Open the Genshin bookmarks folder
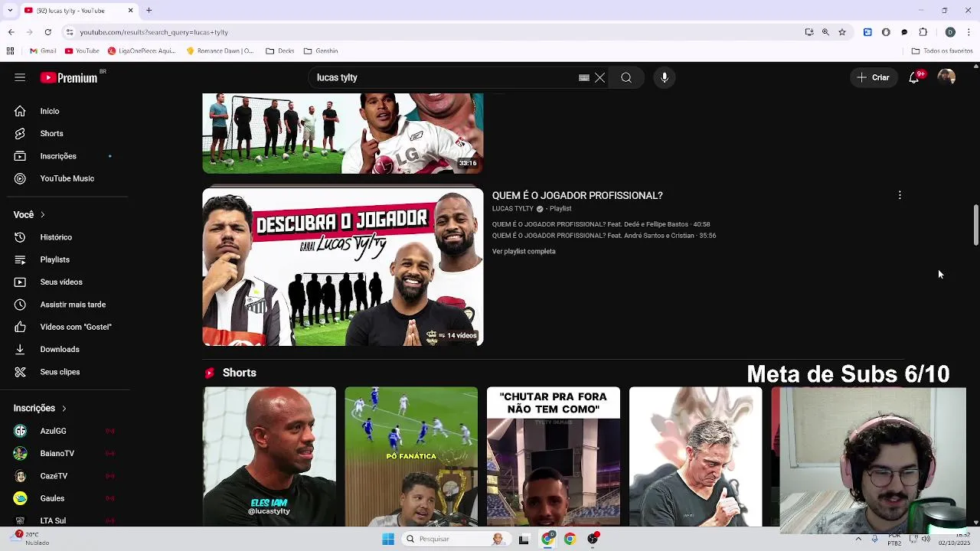The height and width of the screenshot is (551, 980). [x=321, y=51]
